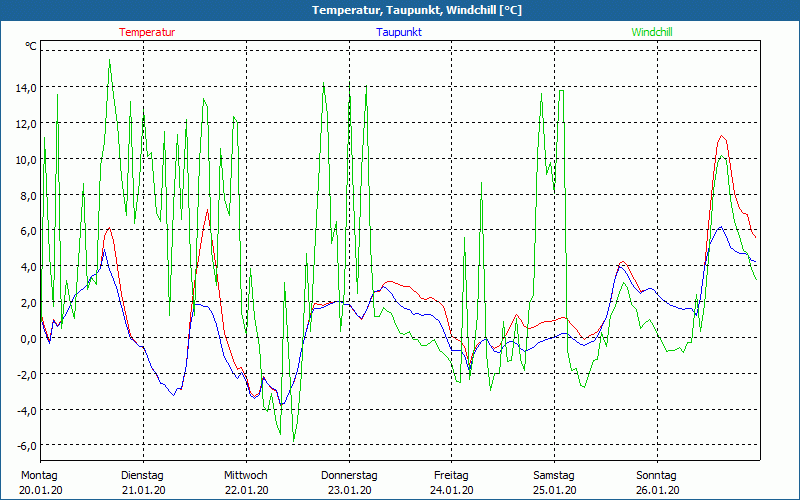Select the Dienstag day label
The image size is (800, 500).
pyautogui.click(x=142, y=475)
